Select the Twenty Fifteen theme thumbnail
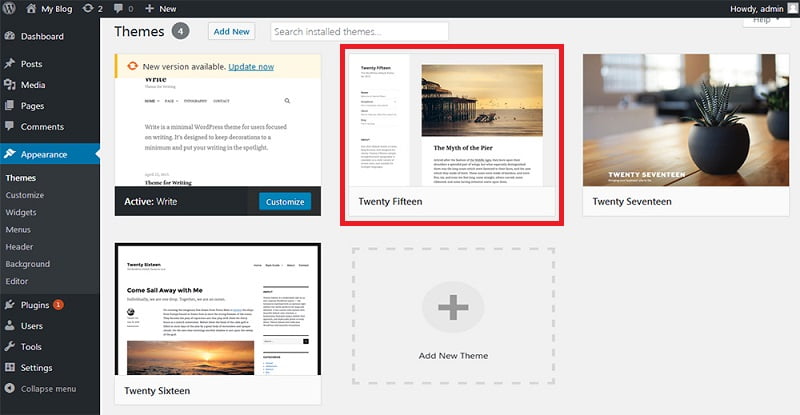800x415 pixels. point(452,120)
